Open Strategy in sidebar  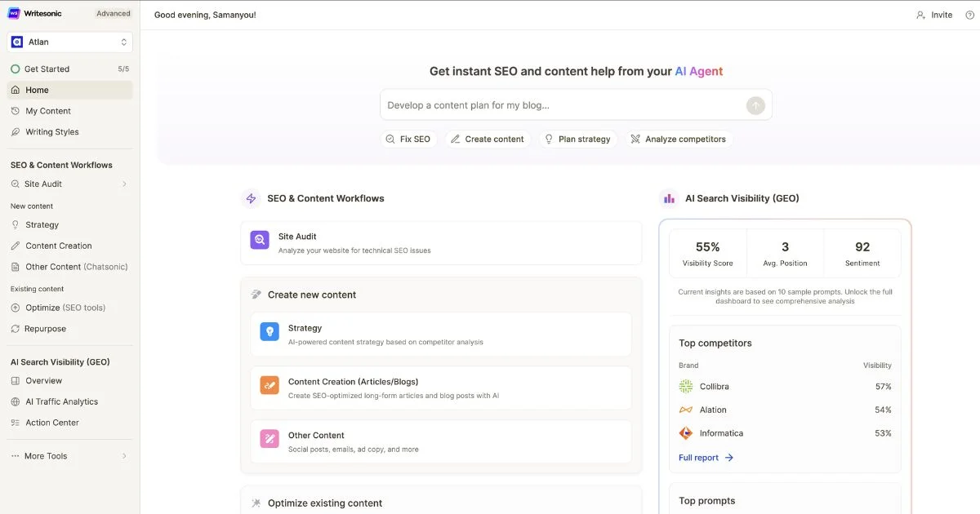(70, 225)
